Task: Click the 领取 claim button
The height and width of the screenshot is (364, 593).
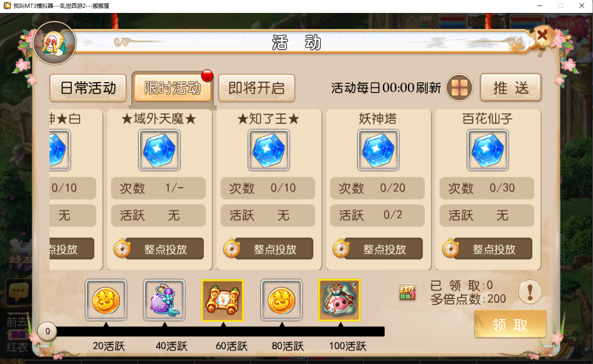Action: (510, 324)
